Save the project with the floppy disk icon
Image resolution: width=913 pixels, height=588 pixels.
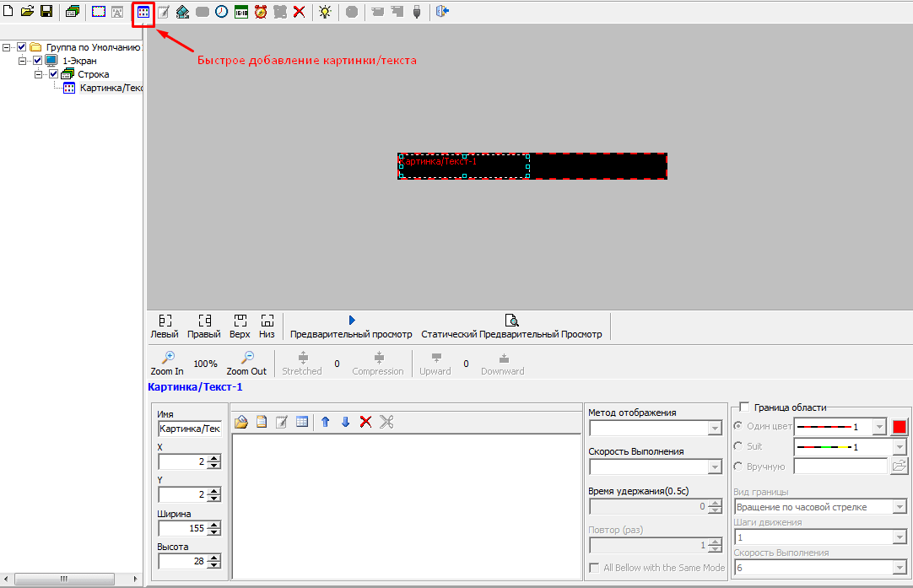point(46,12)
